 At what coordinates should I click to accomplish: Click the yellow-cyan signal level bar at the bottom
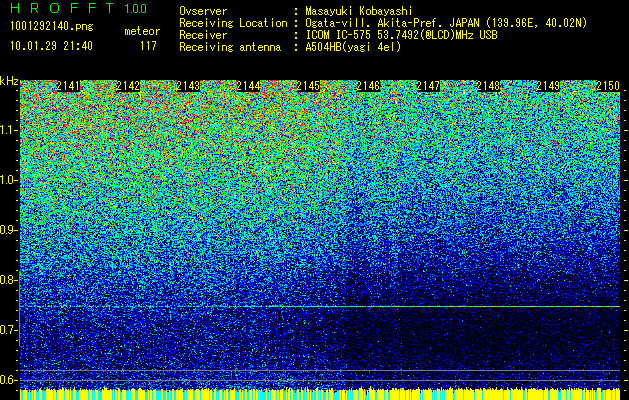pyautogui.click(x=320, y=394)
